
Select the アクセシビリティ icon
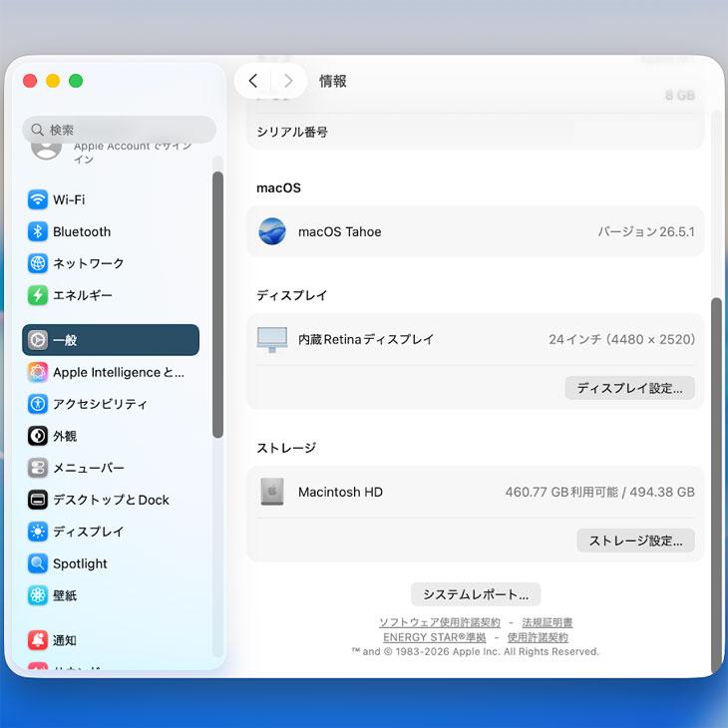pyautogui.click(x=38, y=404)
